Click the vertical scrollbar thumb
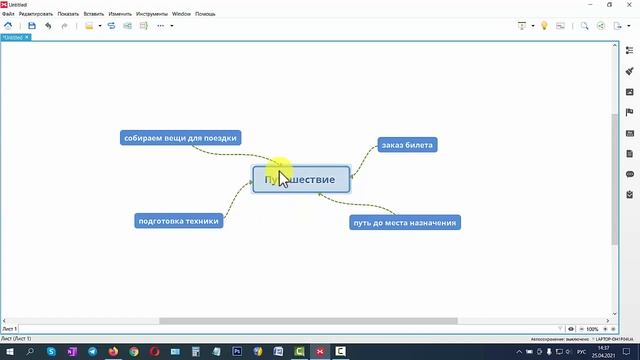This screenshot has width=640, height=360. tap(615, 180)
